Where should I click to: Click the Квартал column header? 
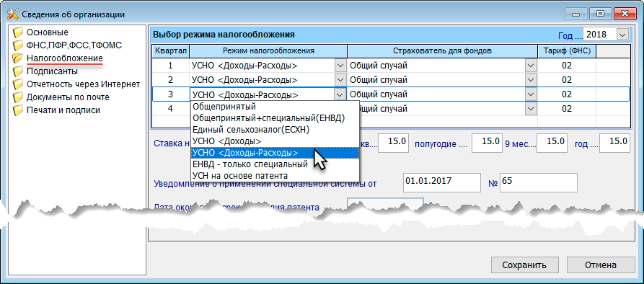click(x=171, y=51)
